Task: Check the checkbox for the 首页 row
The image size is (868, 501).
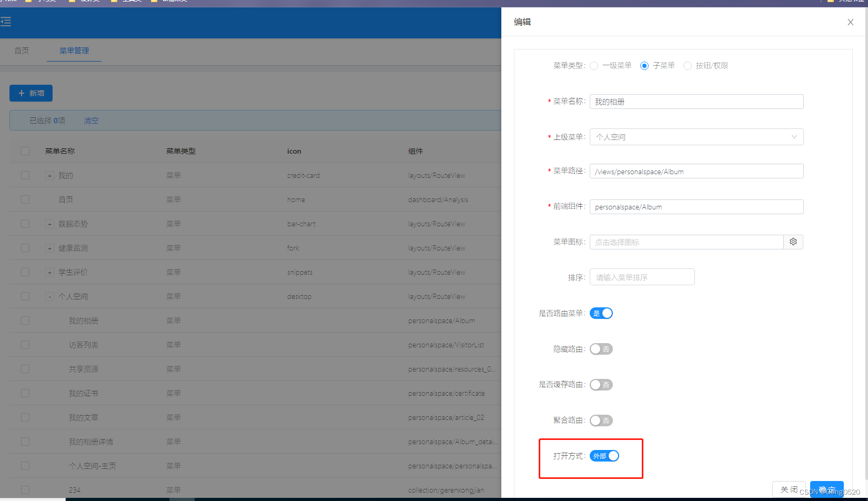Action: pyautogui.click(x=25, y=199)
